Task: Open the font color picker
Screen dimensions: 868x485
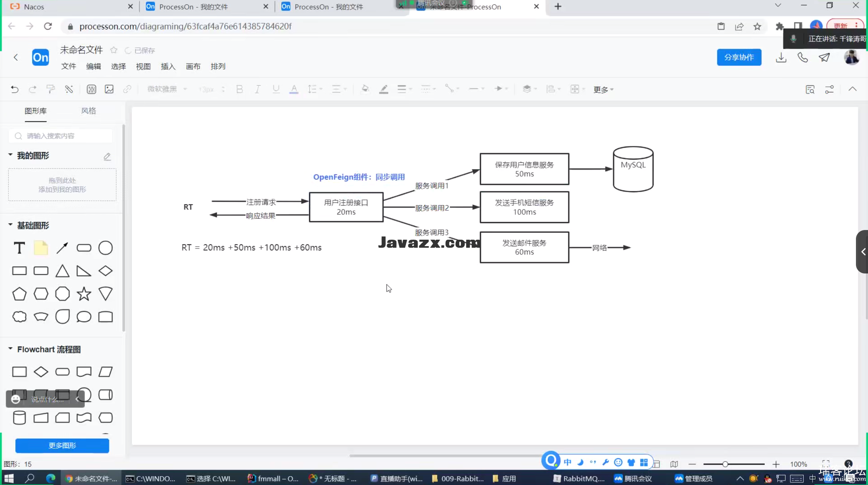Action: [x=294, y=89]
